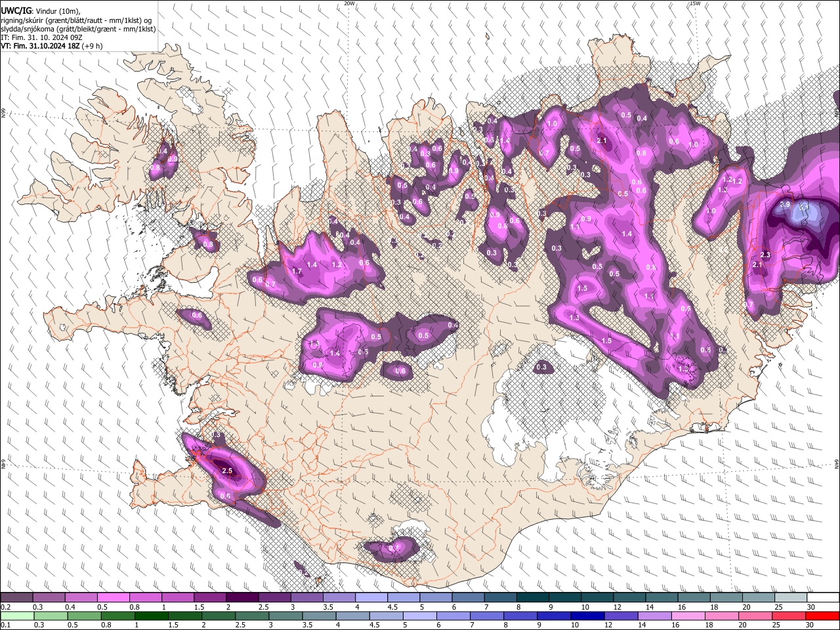
Task: Select the 'IT: Fim. 31. 10. 2024 09Z' line
Action: click(x=41, y=37)
